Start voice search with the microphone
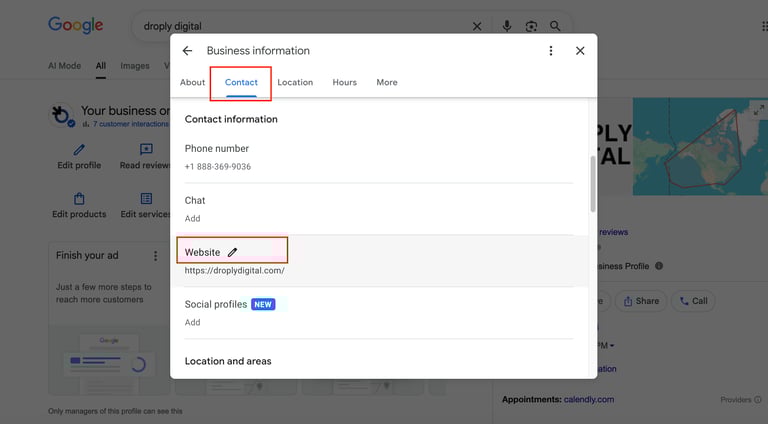This screenshot has height=424, width=768. pos(507,26)
